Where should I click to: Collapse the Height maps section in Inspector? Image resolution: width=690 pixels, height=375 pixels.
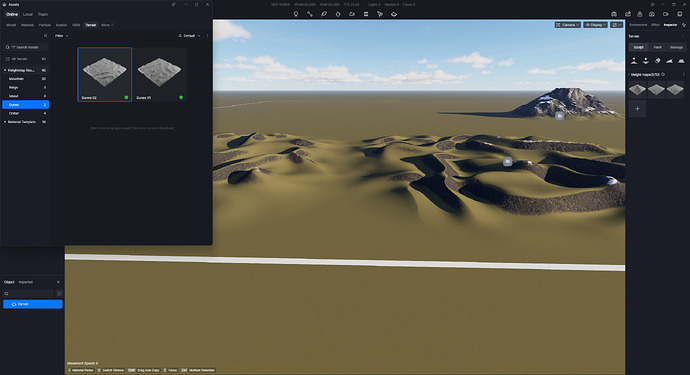tap(629, 74)
